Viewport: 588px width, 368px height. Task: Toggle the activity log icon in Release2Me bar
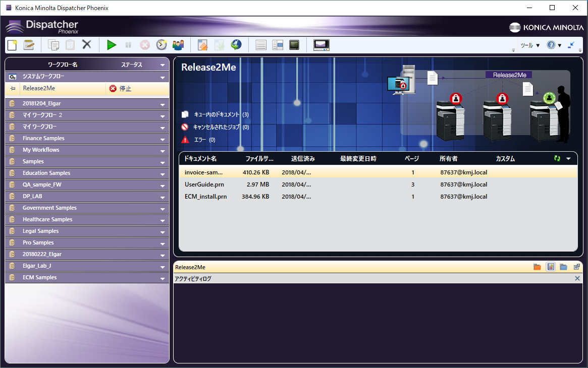[551, 267]
